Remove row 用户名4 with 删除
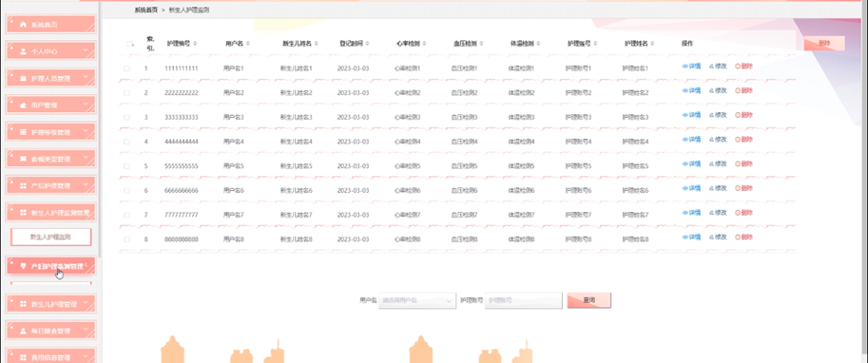The image size is (868, 363). 744,140
